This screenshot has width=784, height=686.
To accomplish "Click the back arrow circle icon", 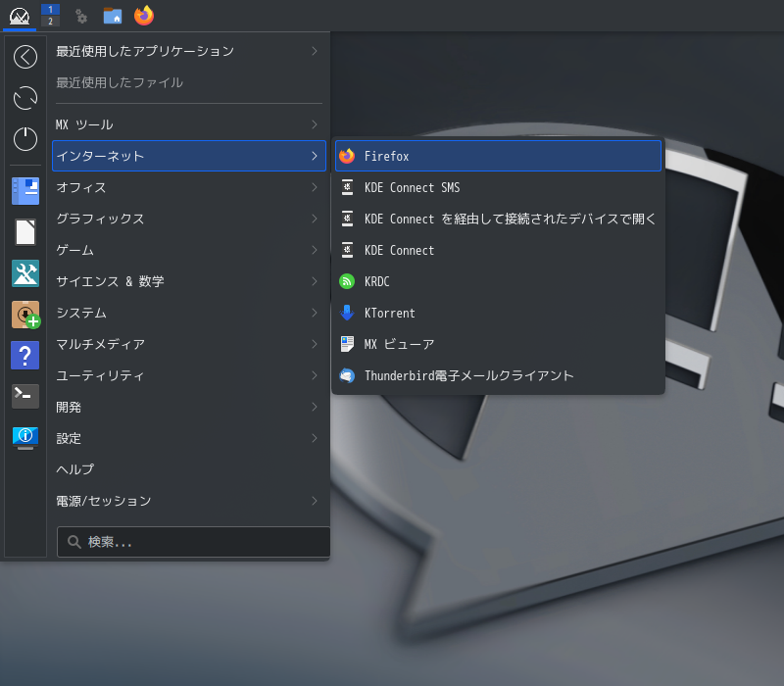I will pos(25,57).
